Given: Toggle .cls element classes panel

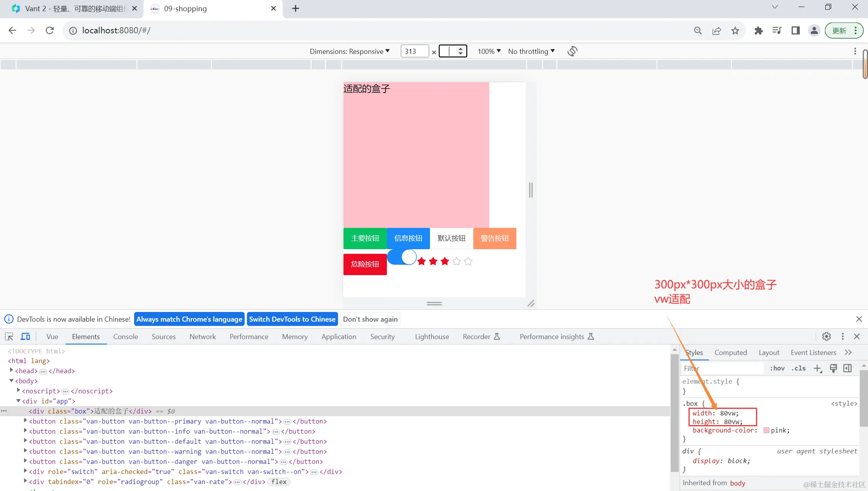Looking at the screenshot, I should pos(799,368).
